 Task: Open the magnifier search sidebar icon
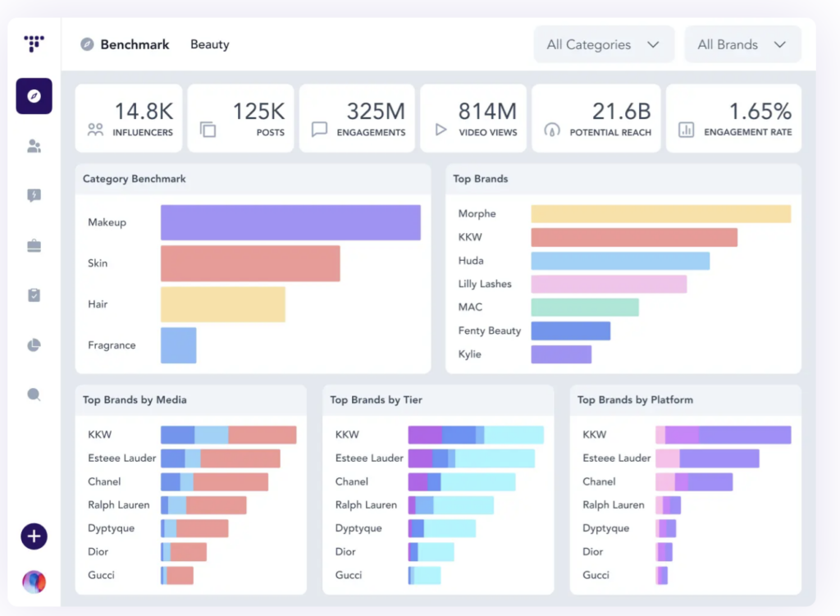click(x=34, y=395)
